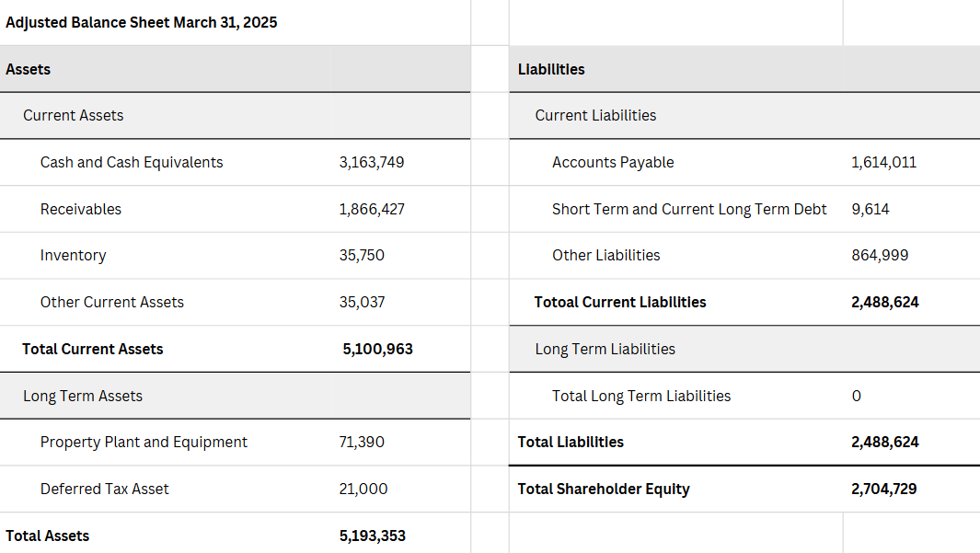Click the Long Term Assets section header
The image size is (980, 553).
tap(83, 396)
